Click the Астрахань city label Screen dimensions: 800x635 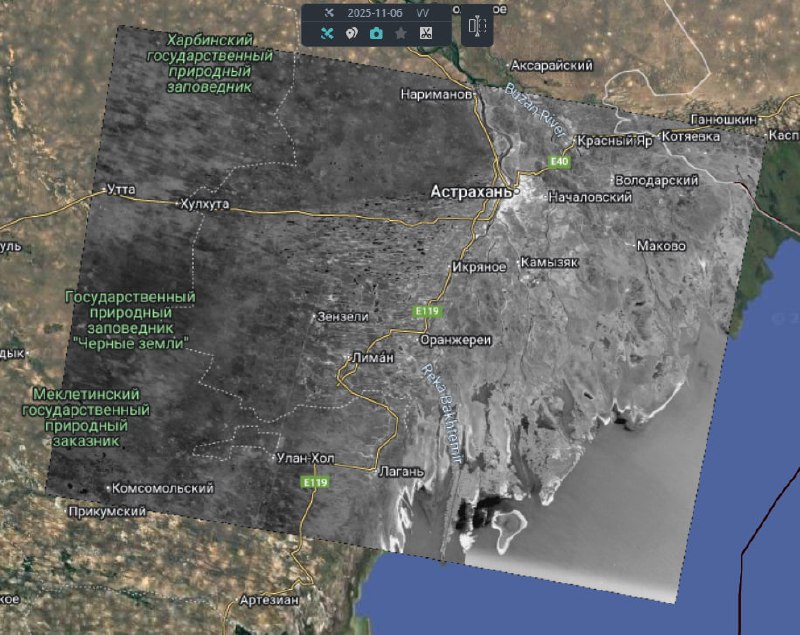point(471,190)
